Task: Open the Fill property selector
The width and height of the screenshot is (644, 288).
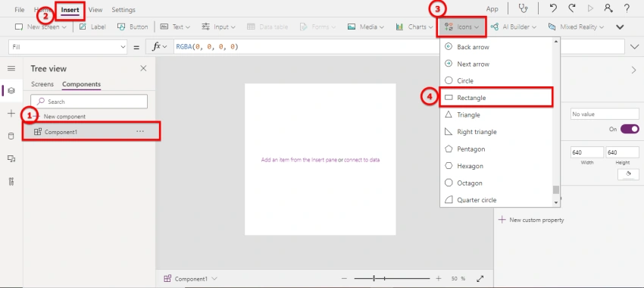Action: [67, 47]
